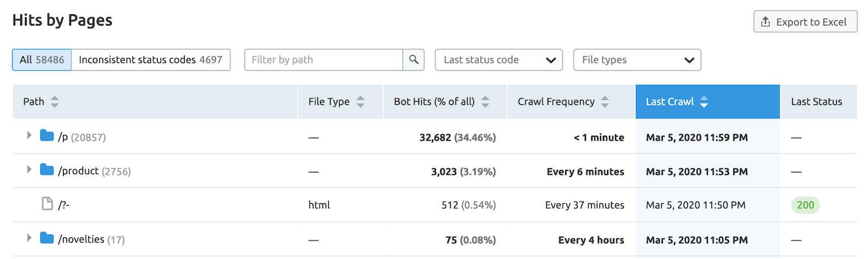Focus the Filter by path field
This screenshot has height=259, width=868.
pyautogui.click(x=323, y=60)
